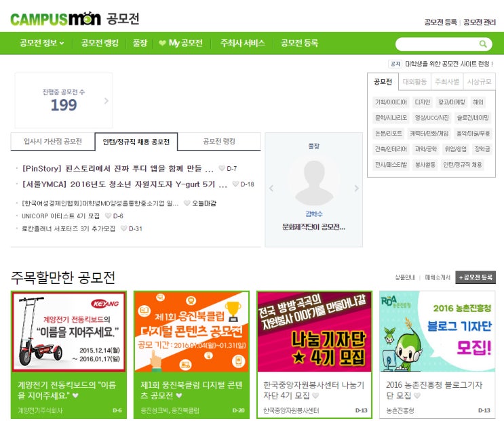This screenshot has height=421, width=504.
Task: Click the search magnifier icon
Action: click(x=483, y=43)
